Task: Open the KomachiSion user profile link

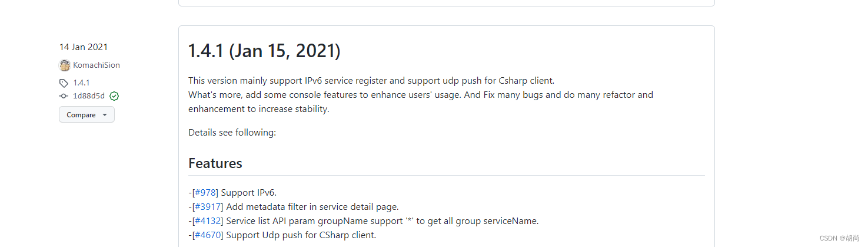Action: pos(97,65)
